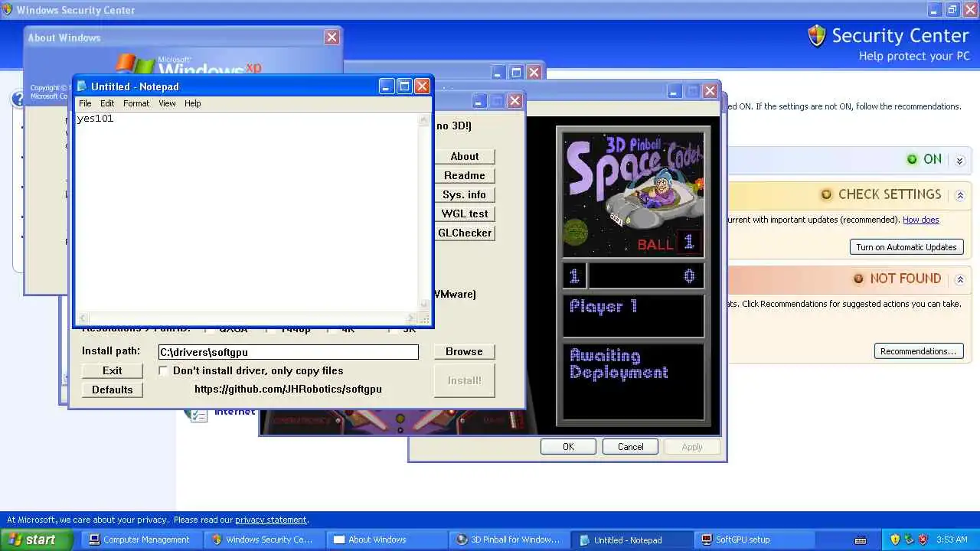This screenshot has width=980, height=551.
Task: Close the About Windows dialog
Action: click(x=332, y=37)
